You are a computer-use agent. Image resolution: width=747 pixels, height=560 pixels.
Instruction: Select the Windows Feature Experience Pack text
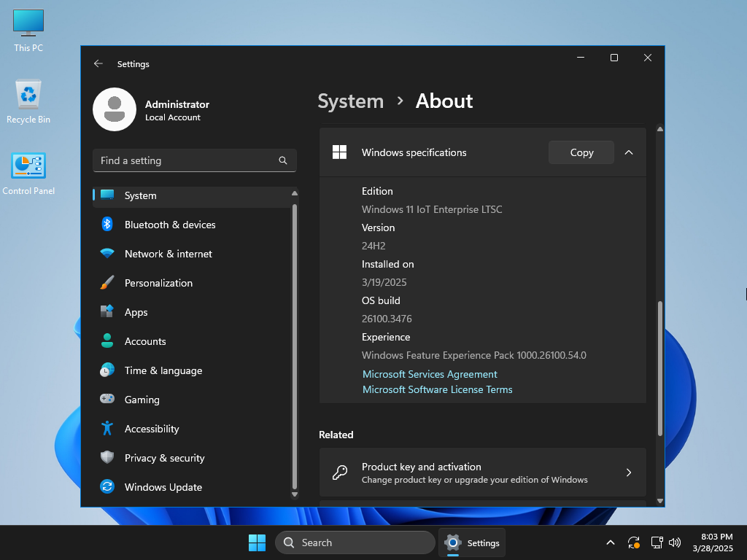coord(474,355)
